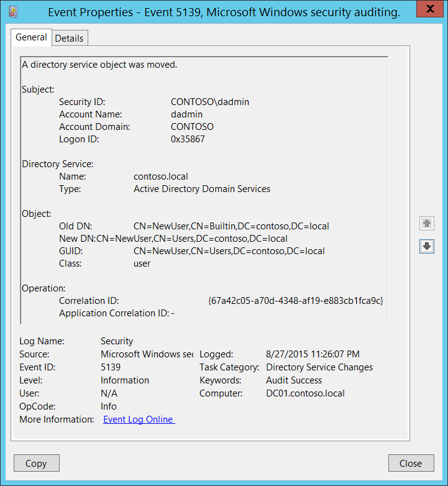Click the Logged date and time value

pyautogui.click(x=313, y=354)
